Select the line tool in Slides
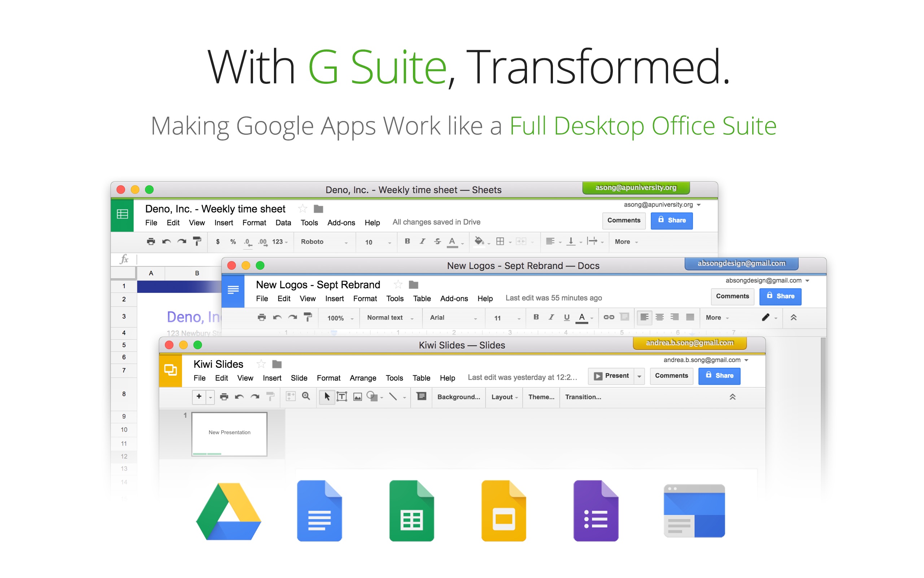 click(393, 396)
